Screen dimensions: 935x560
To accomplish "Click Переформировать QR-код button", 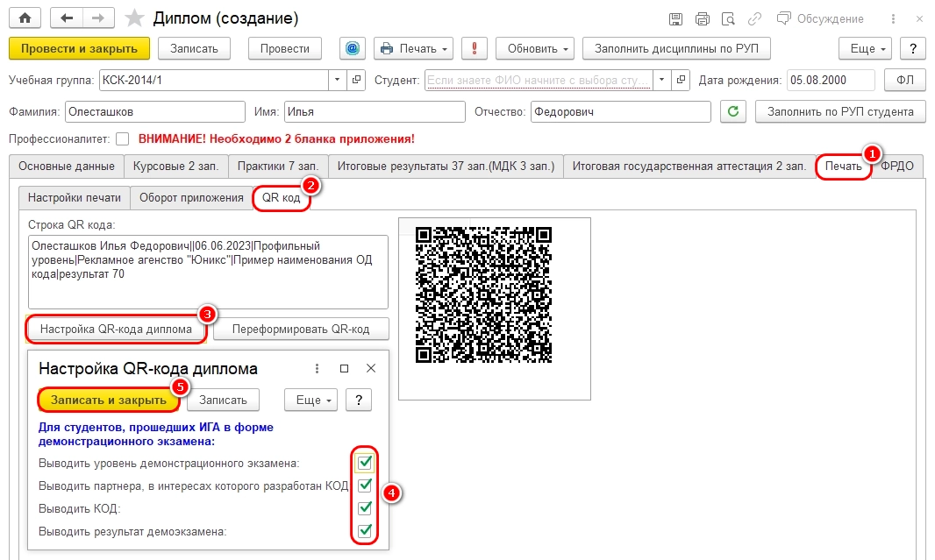I will (301, 329).
